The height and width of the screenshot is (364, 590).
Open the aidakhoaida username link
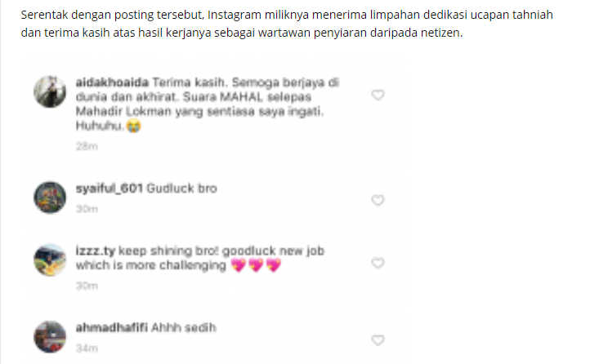(x=112, y=82)
